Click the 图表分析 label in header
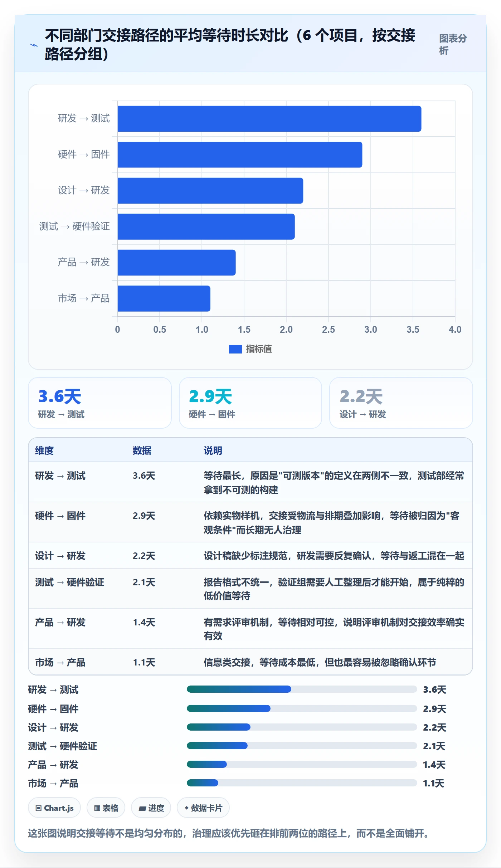The height and width of the screenshot is (868, 501). pos(453,44)
